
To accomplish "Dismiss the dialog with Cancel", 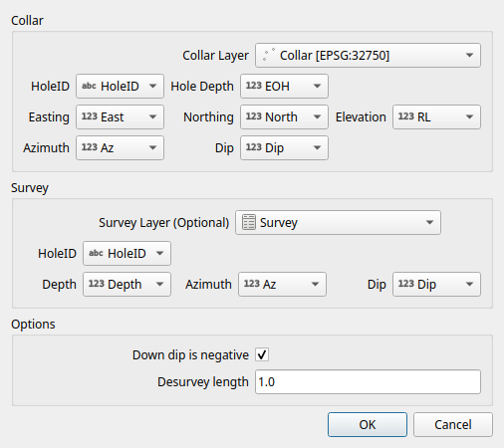I will (453, 424).
